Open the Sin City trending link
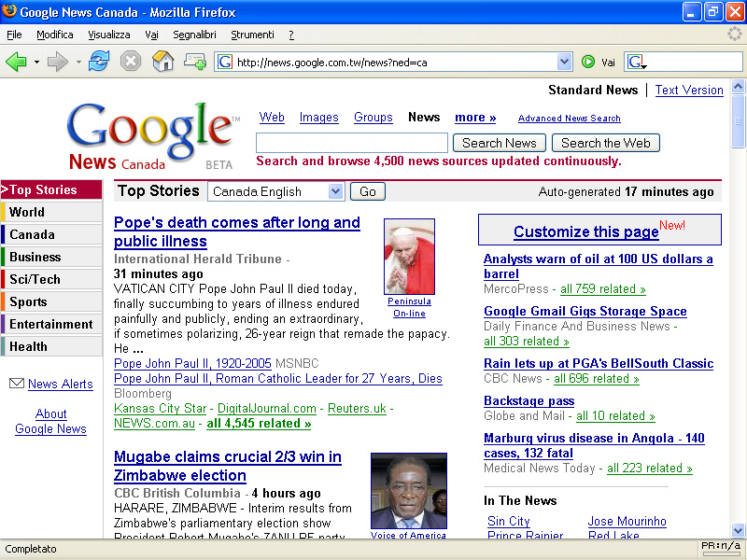Image resolution: width=747 pixels, height=560 pixels. (x=508, y=521)
